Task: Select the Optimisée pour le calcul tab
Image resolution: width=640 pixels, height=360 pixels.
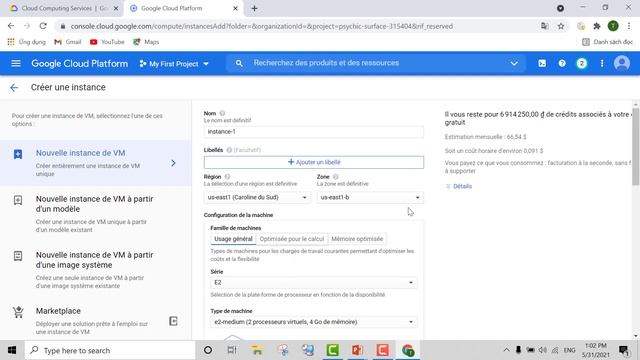Action: 292,239
